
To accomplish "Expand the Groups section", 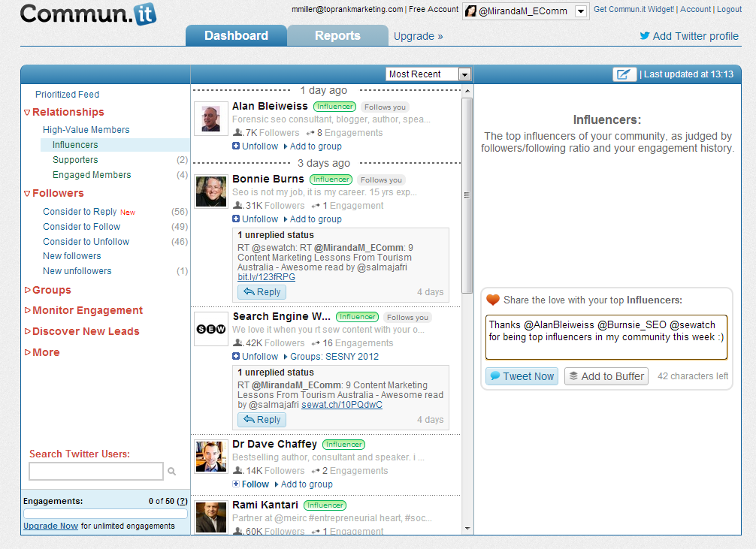I will point(48,290).
